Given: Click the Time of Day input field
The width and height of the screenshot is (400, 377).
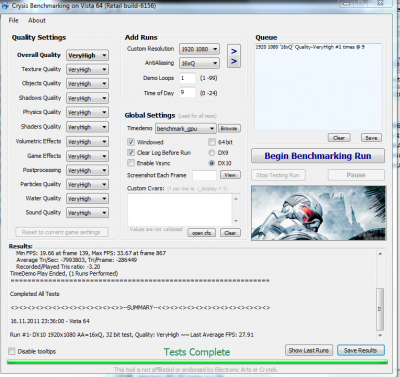Looking at the screenshot, I should [187, 92].
